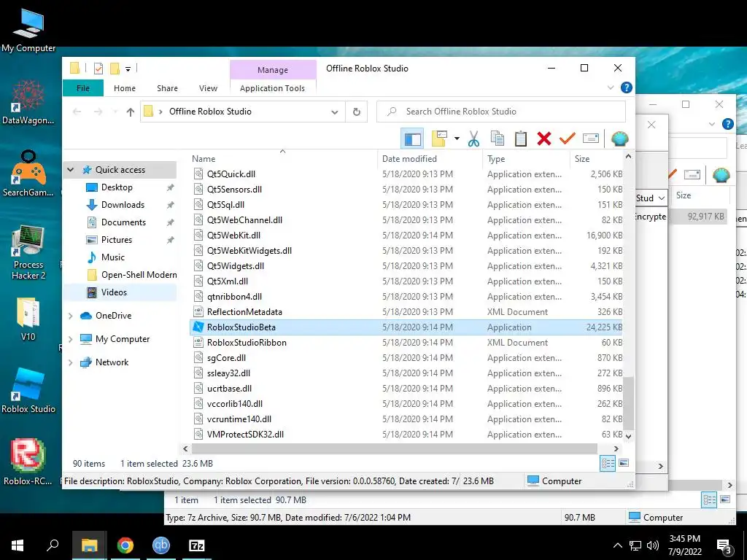Screen dimensions: 747x560
Task: Open Pictures in Quick access
Action: coord(116,240)
